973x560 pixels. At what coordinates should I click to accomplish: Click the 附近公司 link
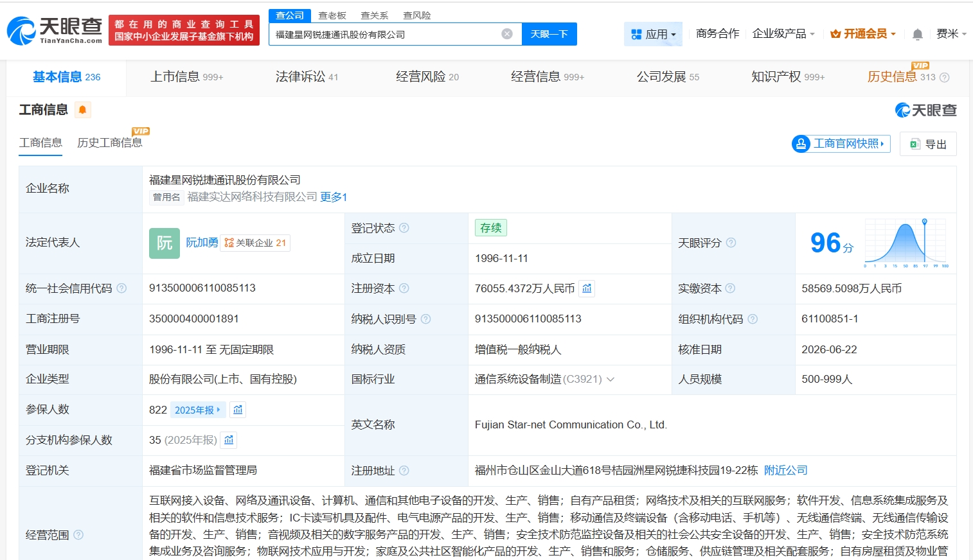(x=786, y=471)
